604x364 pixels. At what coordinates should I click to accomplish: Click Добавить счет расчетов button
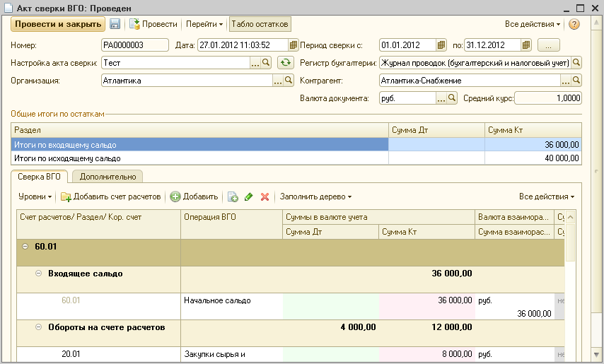click(x=111, y=196)
